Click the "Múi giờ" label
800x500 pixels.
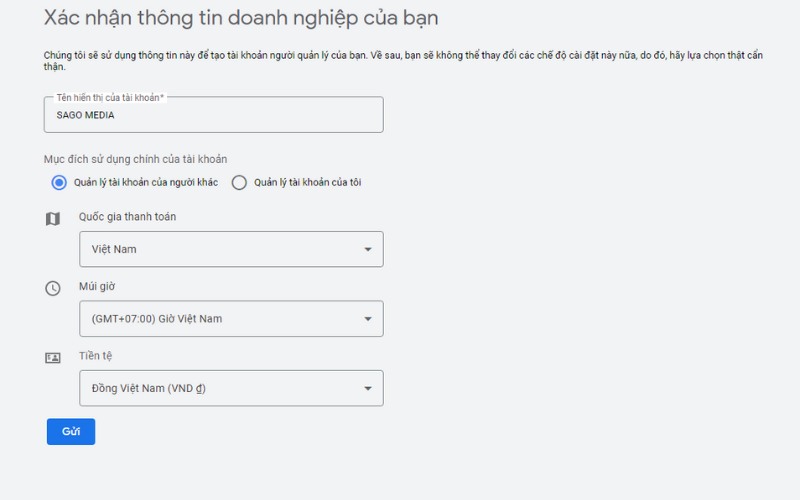pyautogui.click(x=98, y=287)
